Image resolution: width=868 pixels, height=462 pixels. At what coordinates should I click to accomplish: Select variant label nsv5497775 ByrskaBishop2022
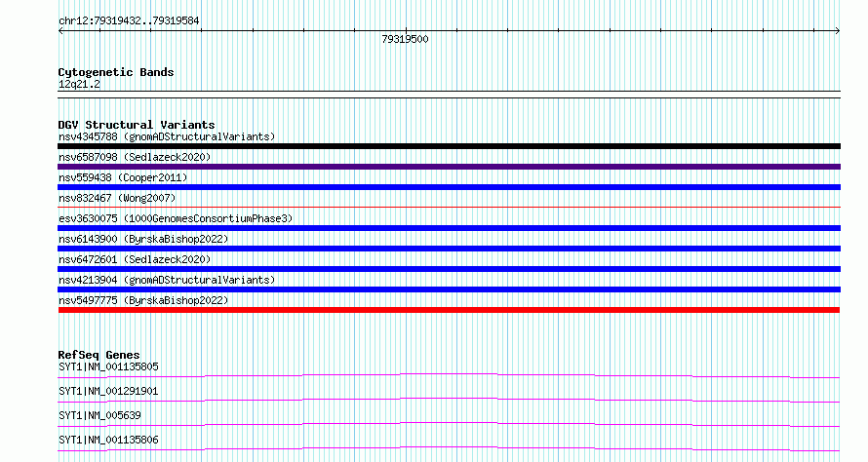coord(143,300)
